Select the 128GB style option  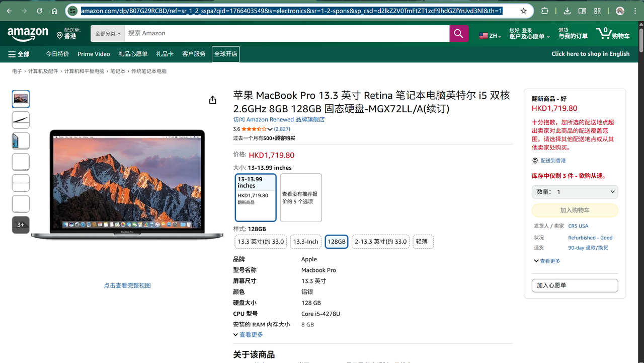337,242
